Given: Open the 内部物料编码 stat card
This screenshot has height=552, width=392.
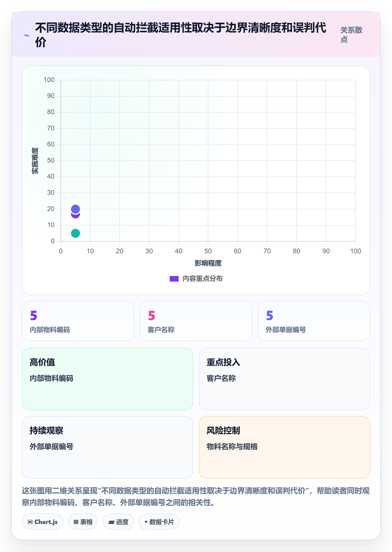Looking at the screenshot, I should [78, 321].
